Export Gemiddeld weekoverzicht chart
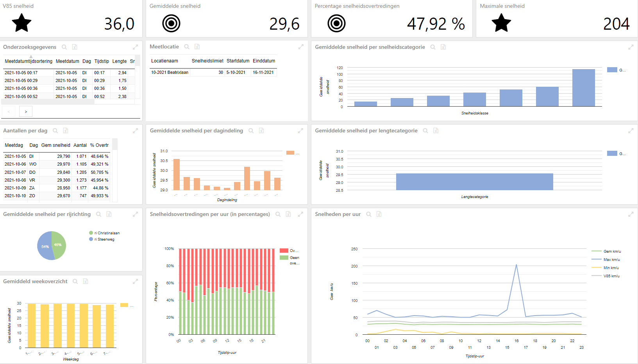638x364 pixels. click(x=86, y=281)
